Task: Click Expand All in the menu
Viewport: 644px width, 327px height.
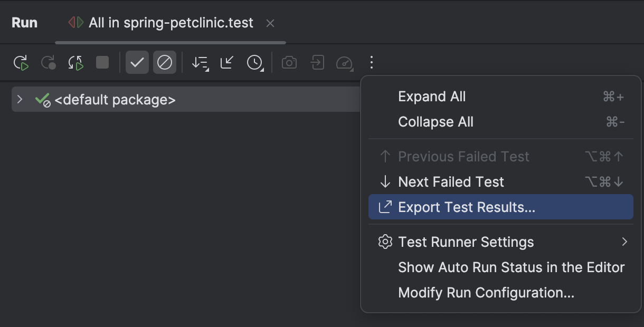Action: click(x=431, y=96)
